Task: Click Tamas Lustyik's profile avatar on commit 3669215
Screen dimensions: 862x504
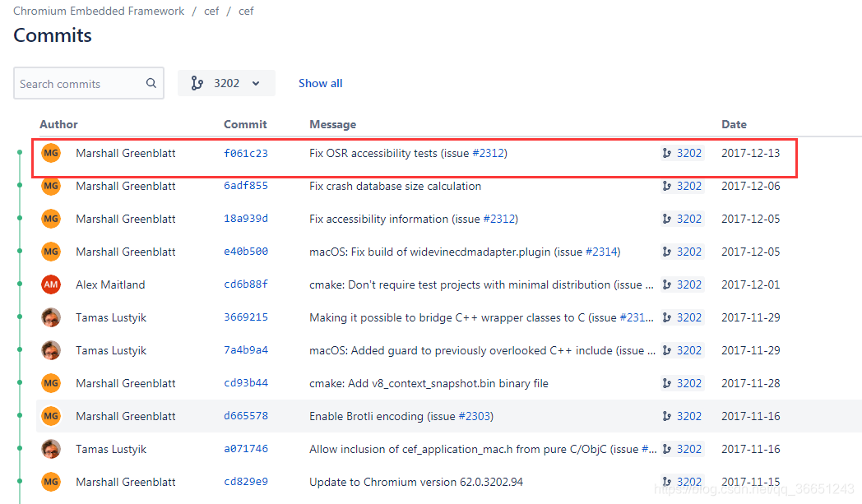Action: (51, 317)
